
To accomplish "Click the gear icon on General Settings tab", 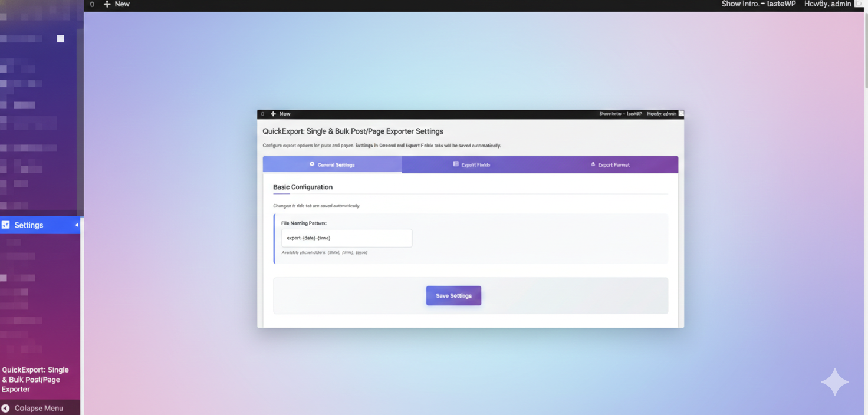I will (x=312, y=164).
